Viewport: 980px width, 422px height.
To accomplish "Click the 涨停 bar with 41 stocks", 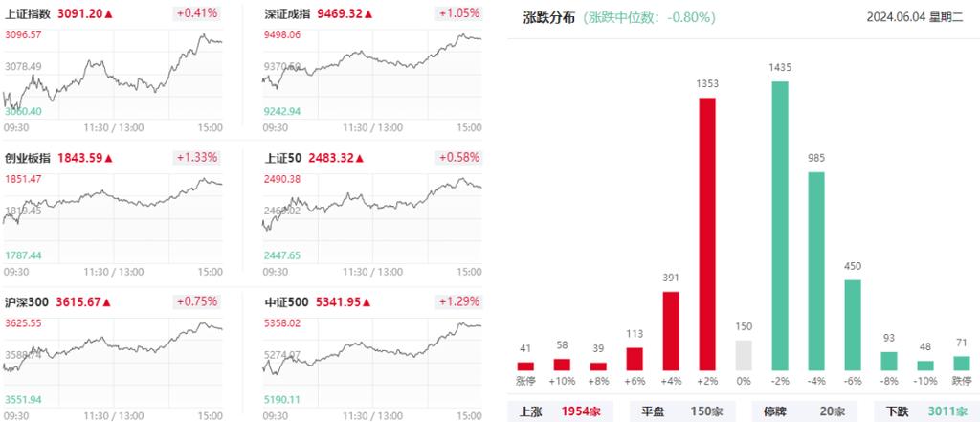I will 525,366.
